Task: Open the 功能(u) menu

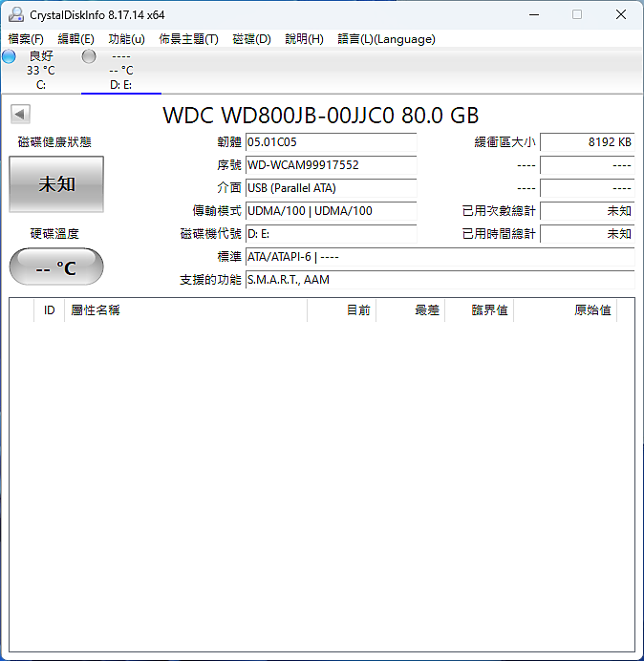Action: (x=126, y=39)
